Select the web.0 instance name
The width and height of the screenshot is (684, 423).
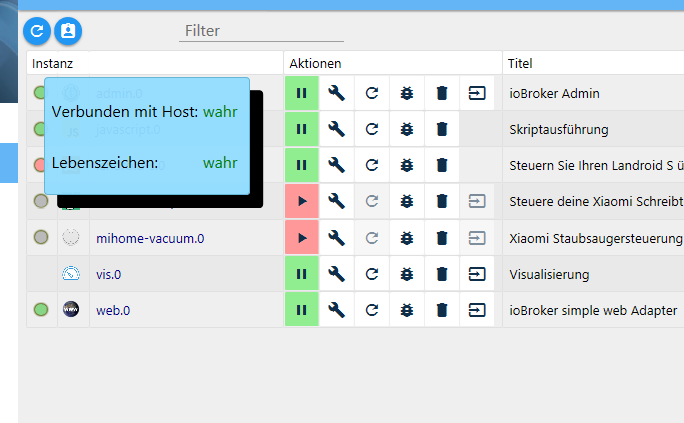[113, 310]
